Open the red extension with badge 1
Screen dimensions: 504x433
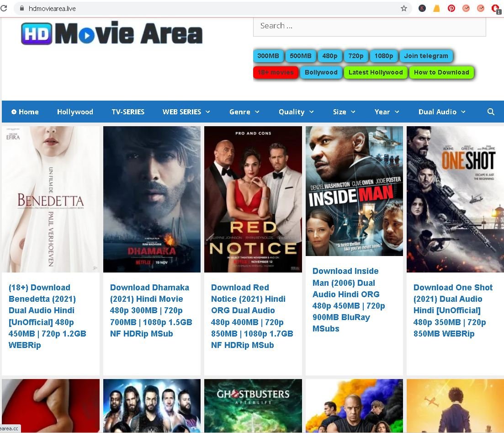click(x=495, y=8)
